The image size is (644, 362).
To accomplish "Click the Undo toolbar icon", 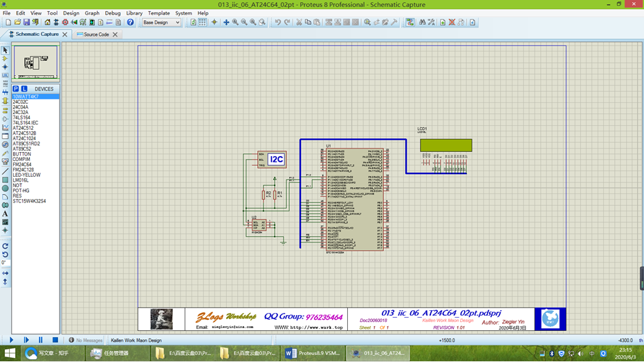I will pos(278,22).
